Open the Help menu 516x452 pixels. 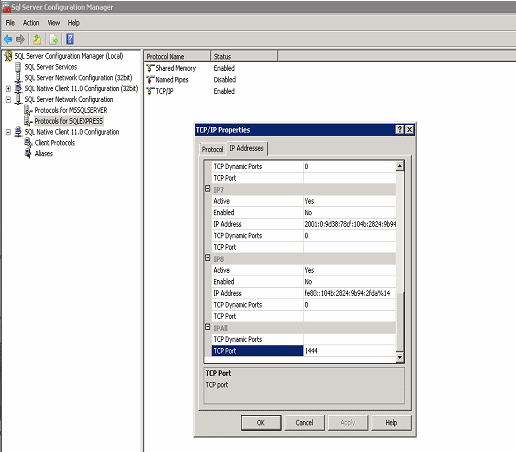pos(74,23)
